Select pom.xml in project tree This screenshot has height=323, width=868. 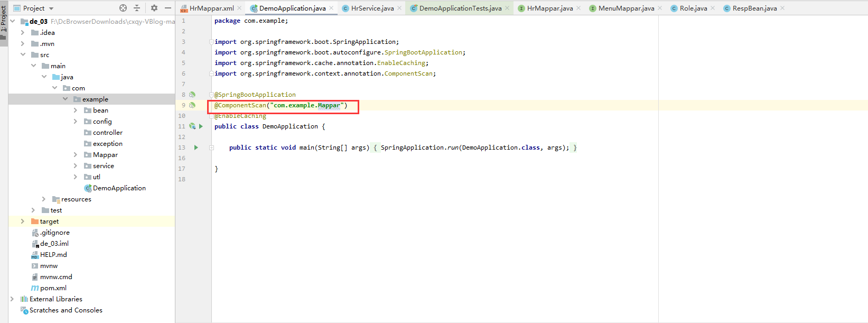53,288
